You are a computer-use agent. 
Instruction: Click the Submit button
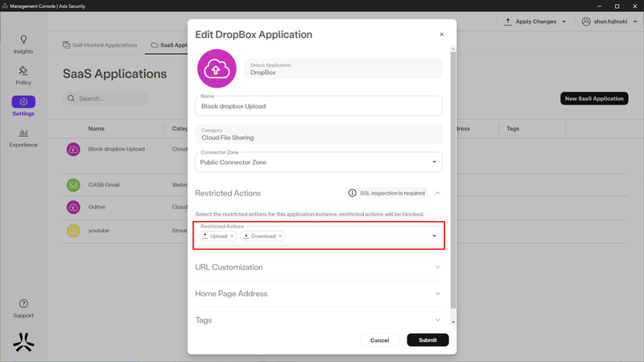(427, 339)
